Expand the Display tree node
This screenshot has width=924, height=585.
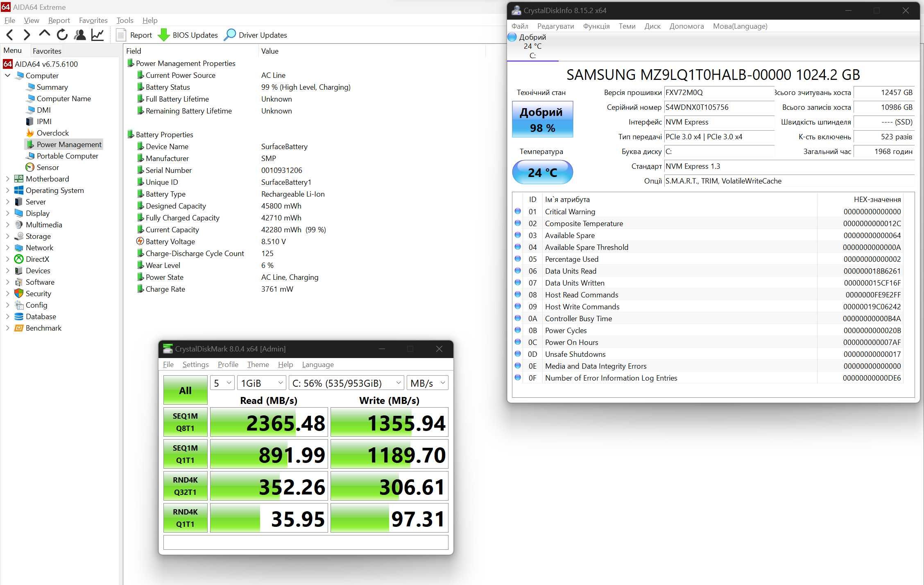[x=7, y=213]
